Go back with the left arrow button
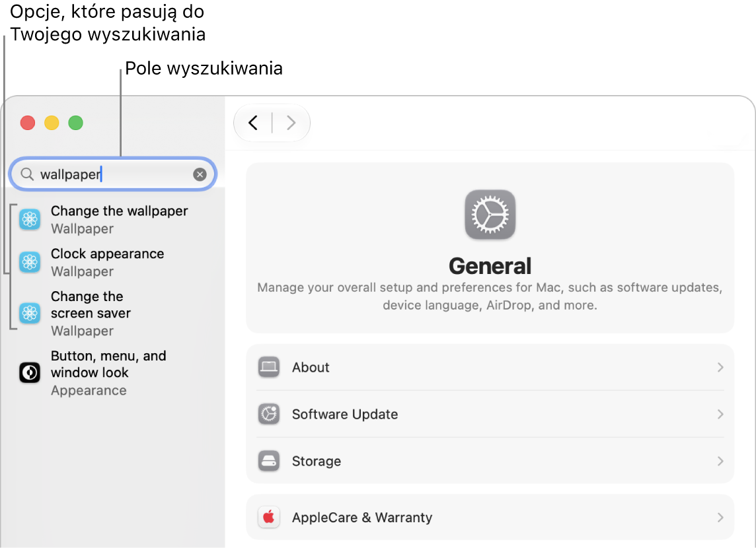 (x=253, y=123)
